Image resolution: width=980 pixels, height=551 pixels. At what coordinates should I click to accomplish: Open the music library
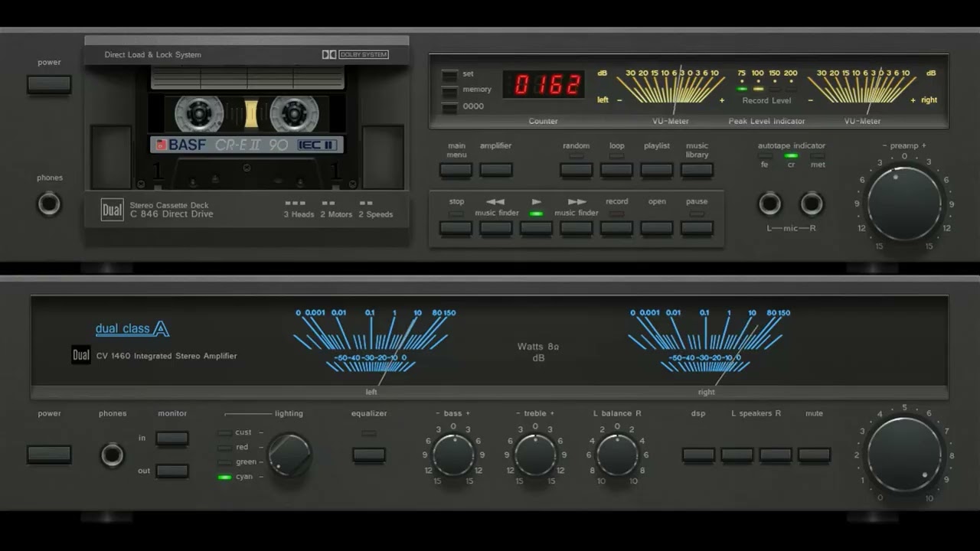coord(697,170)
